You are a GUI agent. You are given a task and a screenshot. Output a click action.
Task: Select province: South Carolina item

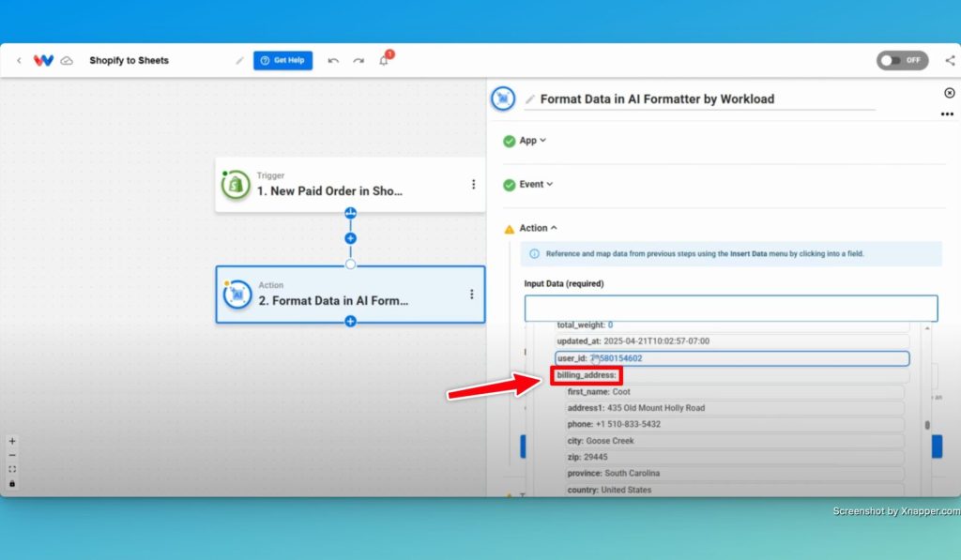(x=735, y=473)
